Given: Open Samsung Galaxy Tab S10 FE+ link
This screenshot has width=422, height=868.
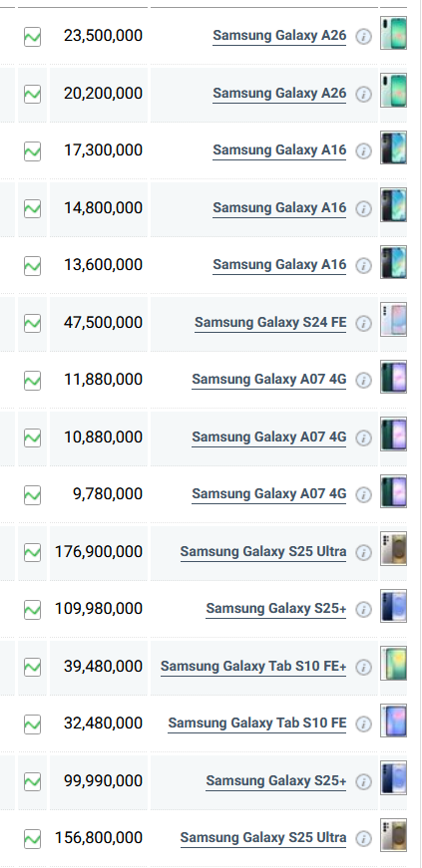Looking at the screenshot, I should point(253,666).
